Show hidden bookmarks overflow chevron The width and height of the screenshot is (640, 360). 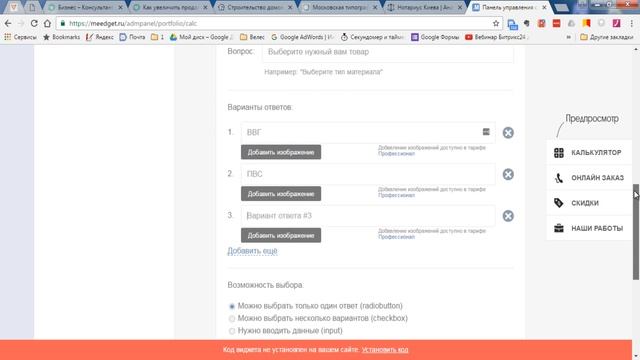click(x=569, y=37)
